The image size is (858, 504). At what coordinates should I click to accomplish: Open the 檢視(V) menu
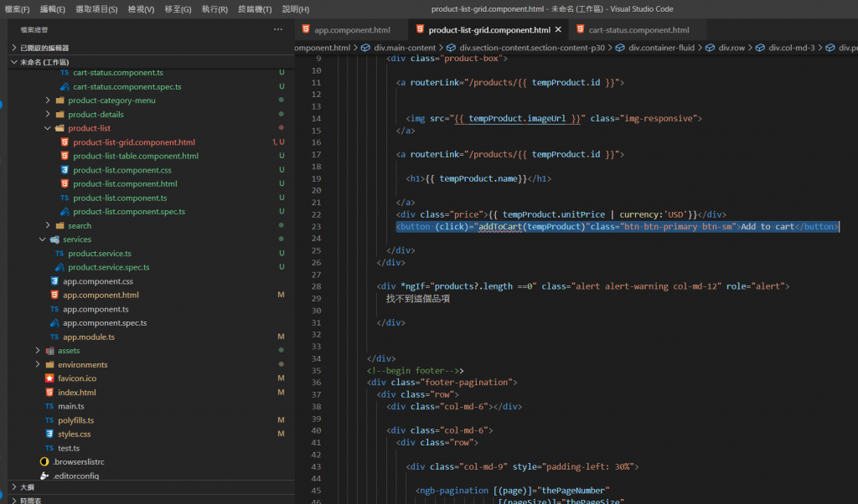click(x=141, y=9)
